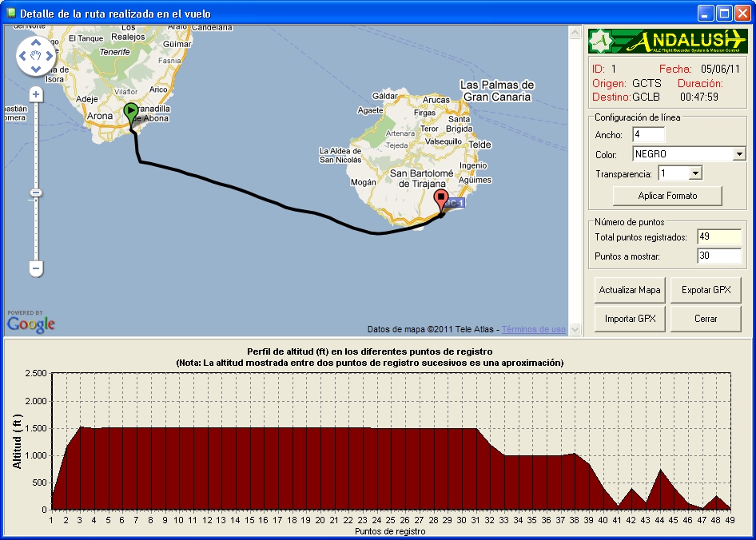This screenshot has height=540, width=756.
Task: Open the Color dropdown showing NEGRO
Action: click(739, 154)
